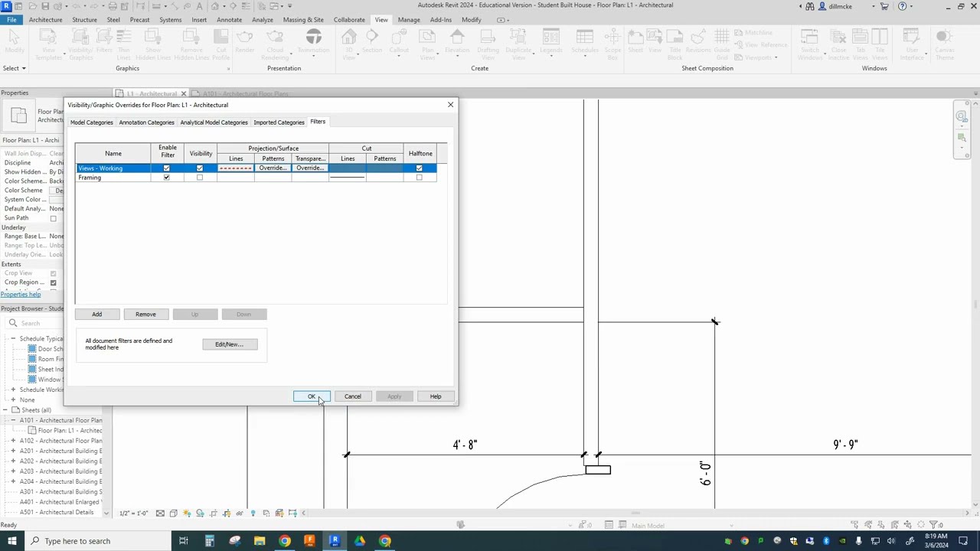Toggle Enable Filter for Framing
The image size is (980, 551).
167,178
